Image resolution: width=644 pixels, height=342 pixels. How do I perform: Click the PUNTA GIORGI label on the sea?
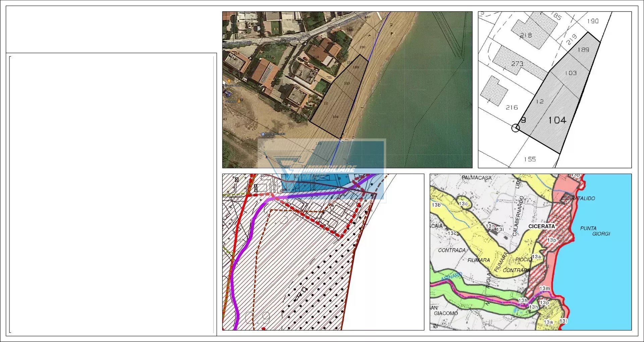[x=595, y=231]
